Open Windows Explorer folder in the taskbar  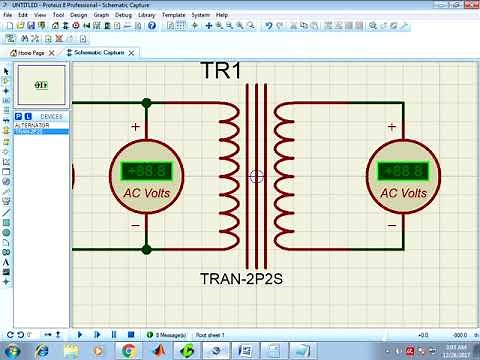pos(71,351)
